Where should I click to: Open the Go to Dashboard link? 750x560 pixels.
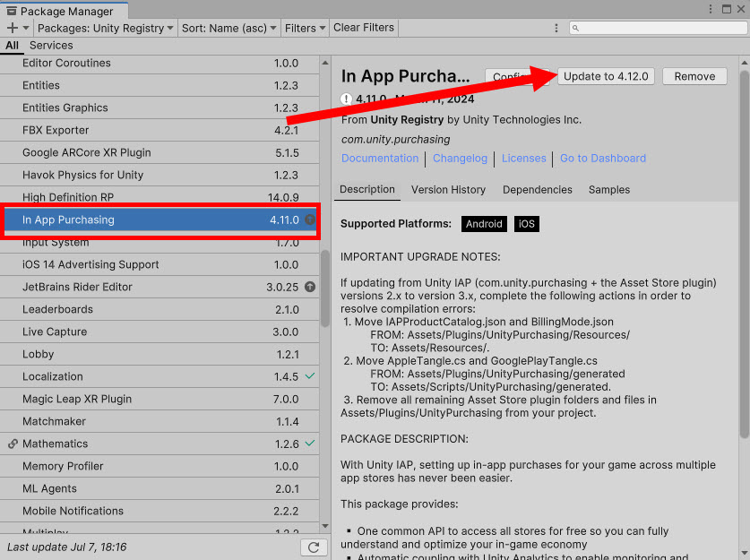[603, 159]
